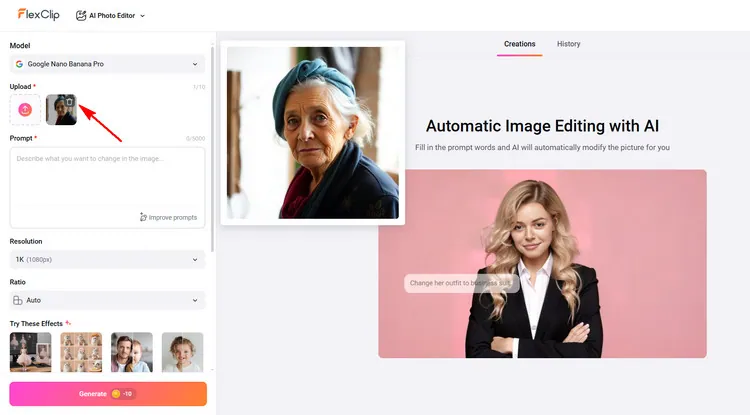Click into the prompt text area

pyautogui.click(x=107, y=187)
